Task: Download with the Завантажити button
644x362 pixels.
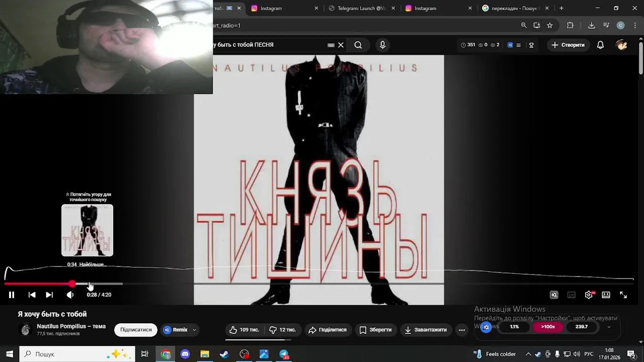Action: pos(426,330)
